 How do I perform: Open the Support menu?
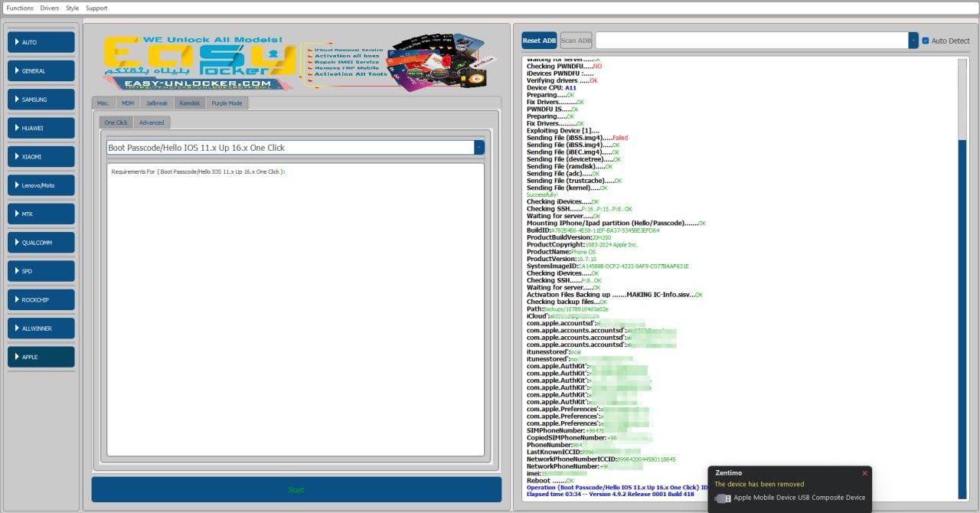(x=96, y=8)
